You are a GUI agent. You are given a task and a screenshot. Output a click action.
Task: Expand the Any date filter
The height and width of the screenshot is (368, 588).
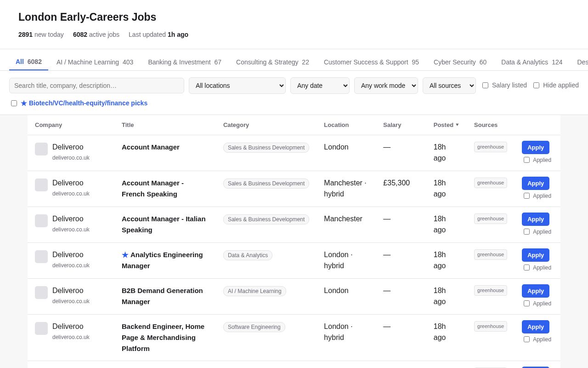(320, 86)
